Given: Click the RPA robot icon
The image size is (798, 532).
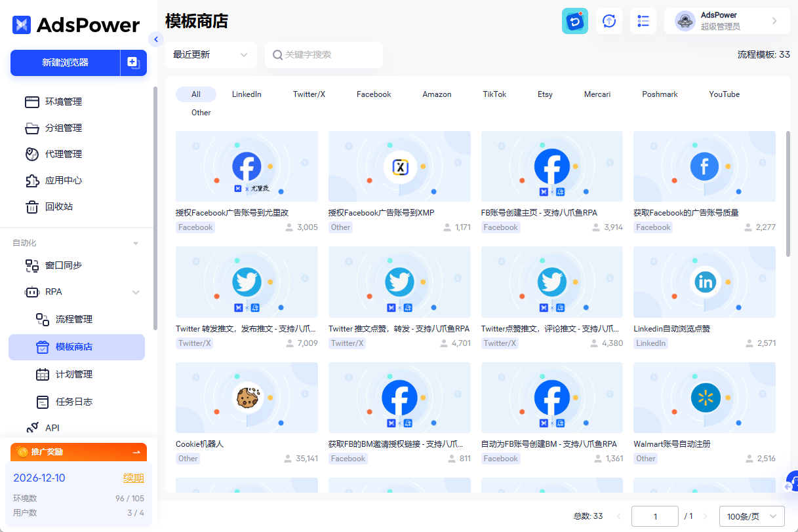Looking at the screenshot, I should pos(32,292).
